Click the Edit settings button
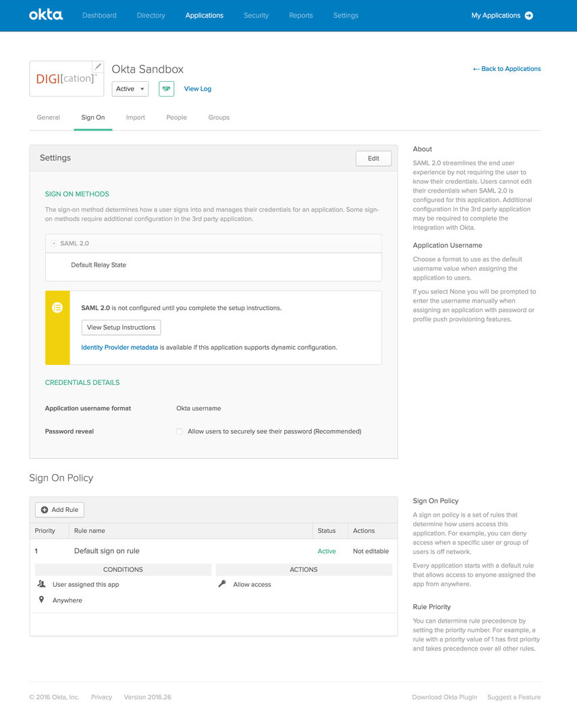Screen dimensions: 577x728 [373, 158]
